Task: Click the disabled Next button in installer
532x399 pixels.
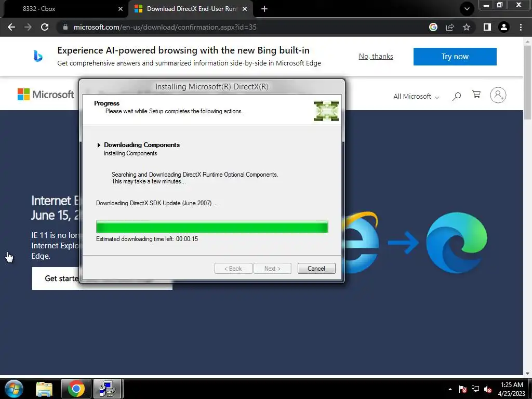Action: (272, 269)
